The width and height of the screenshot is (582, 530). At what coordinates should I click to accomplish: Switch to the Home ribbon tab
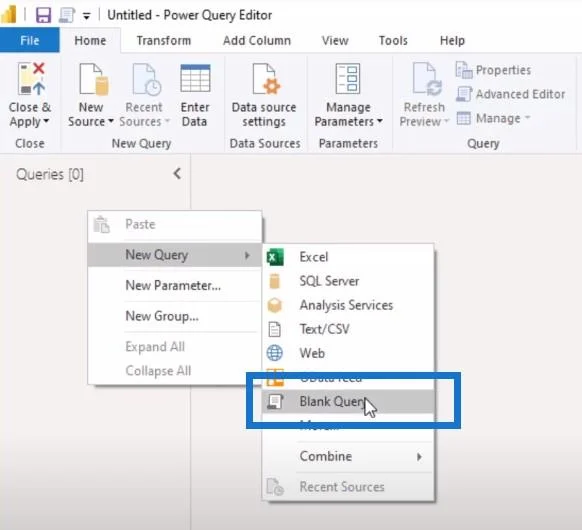point(90,40)
